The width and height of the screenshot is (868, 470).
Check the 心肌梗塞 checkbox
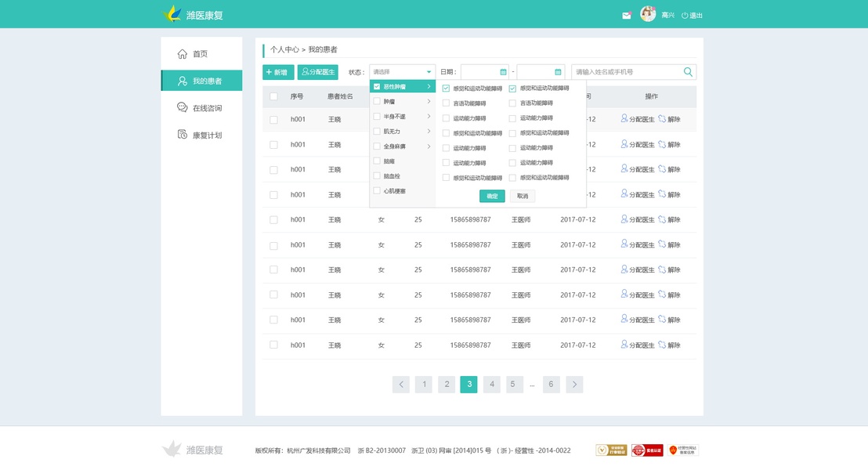point(377,190)
